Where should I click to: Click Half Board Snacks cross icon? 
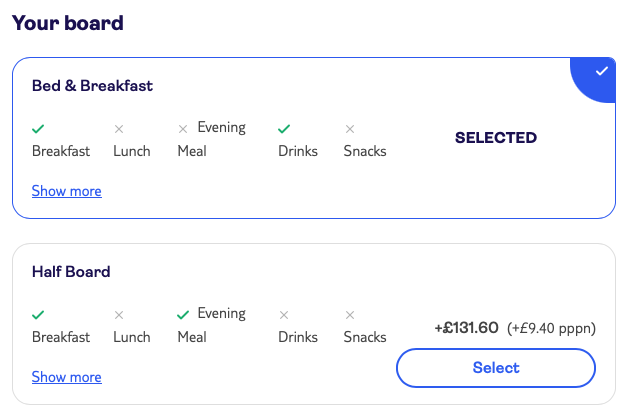350,315
